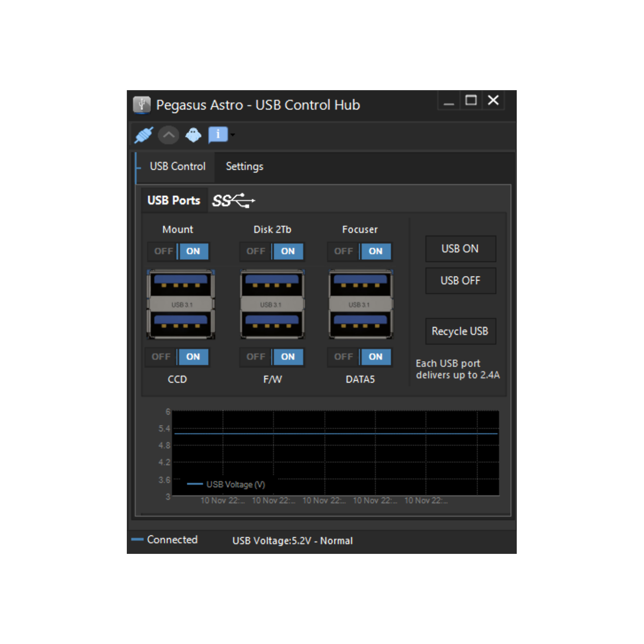Turn Mount port ON
Screen dimensions: 644x644
coord(193,251)
